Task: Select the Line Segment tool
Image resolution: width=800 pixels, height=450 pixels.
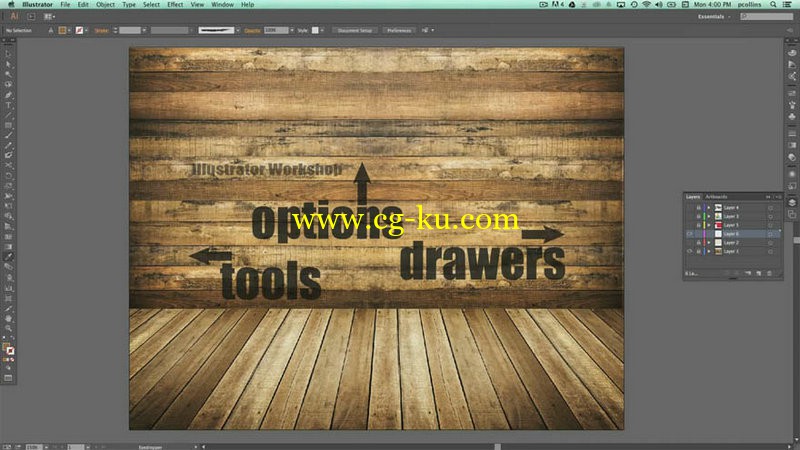Action: click(x=8, y=115)
